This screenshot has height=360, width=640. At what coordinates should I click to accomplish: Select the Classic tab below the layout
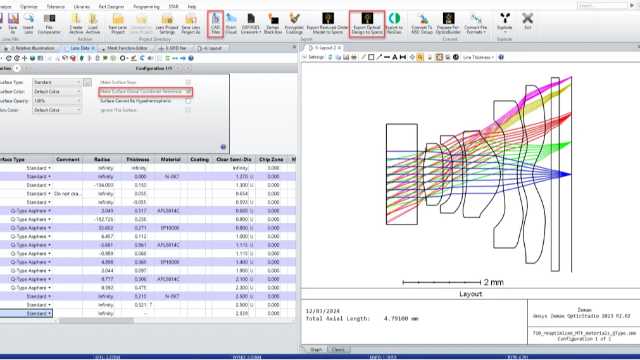pos(338,350)
